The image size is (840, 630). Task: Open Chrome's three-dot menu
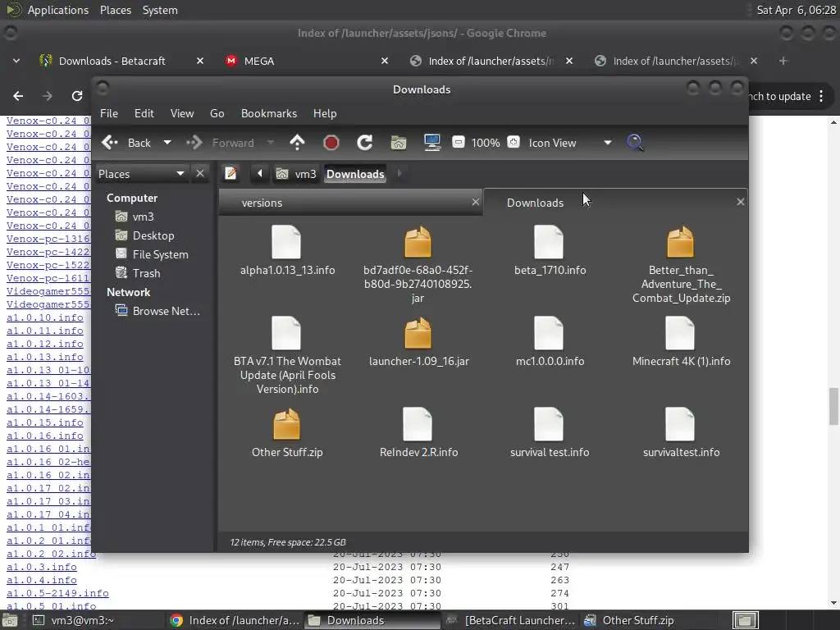(x=821, y=97)
